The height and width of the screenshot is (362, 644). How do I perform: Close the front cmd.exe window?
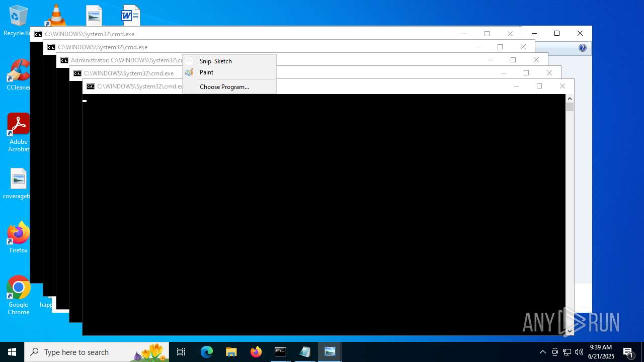click(562, 86)
